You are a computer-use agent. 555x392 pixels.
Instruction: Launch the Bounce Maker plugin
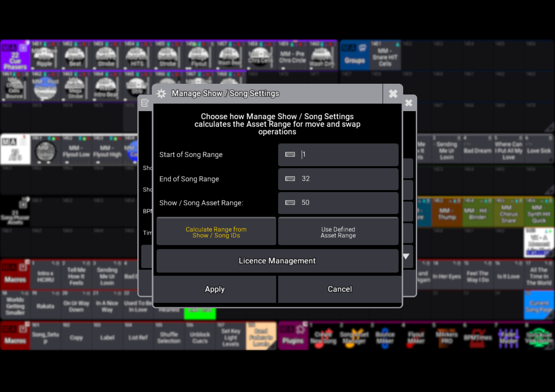385,336
